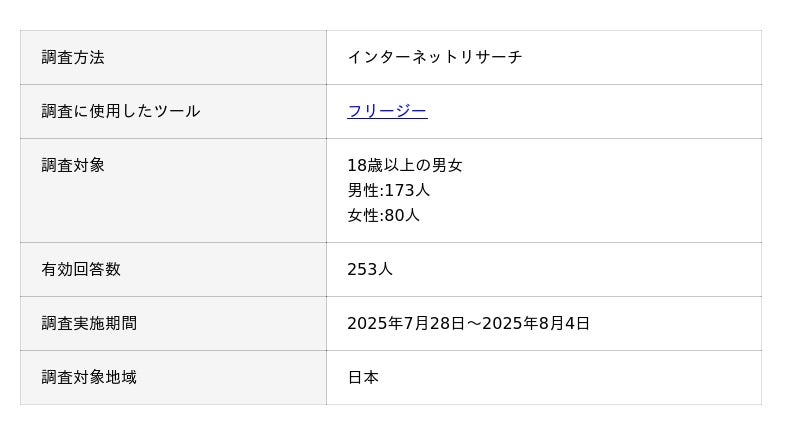
Task: Click the word リサーチ in the first row
Action: pos(490,57)
